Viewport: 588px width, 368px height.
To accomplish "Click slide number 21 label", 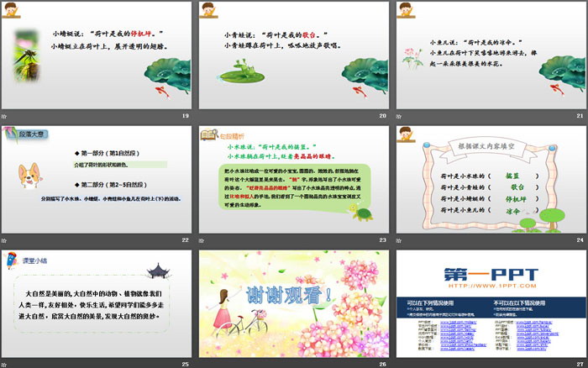I will pos(580,116).
